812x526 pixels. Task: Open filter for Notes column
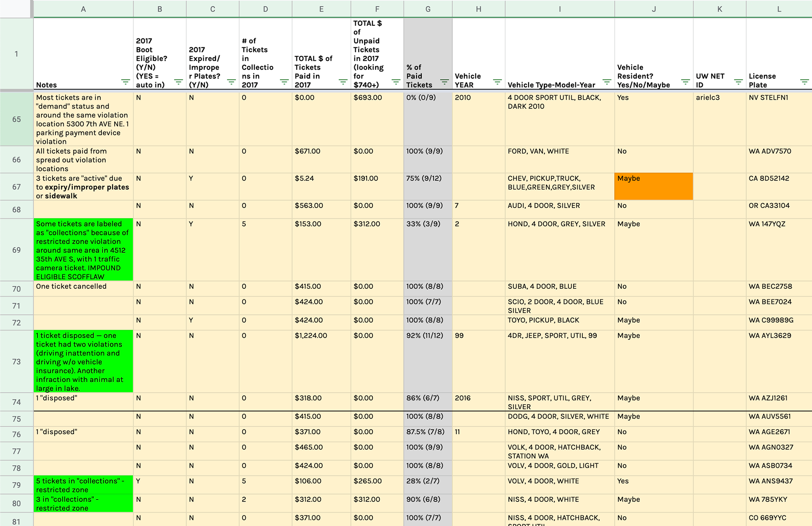(x=126, y=82)
